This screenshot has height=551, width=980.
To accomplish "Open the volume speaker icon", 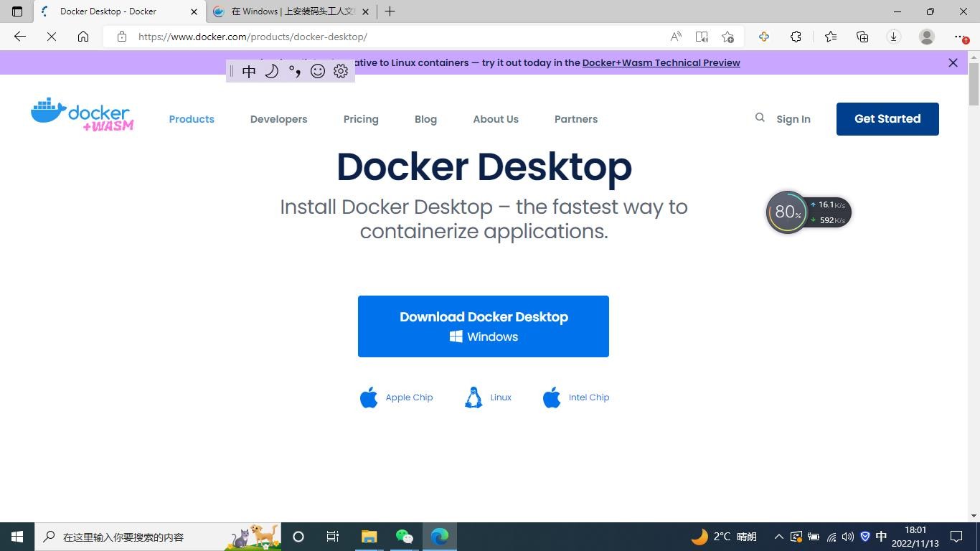I will coord(848,537).
